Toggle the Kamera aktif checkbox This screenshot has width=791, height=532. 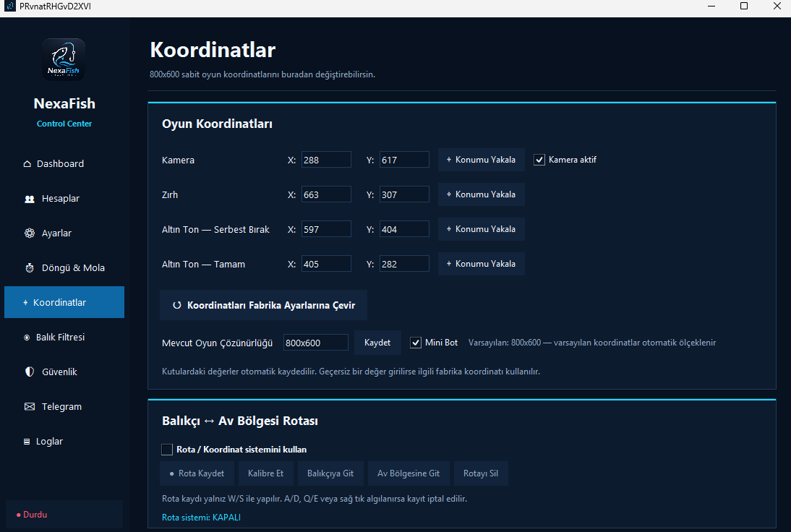point(539,160)
